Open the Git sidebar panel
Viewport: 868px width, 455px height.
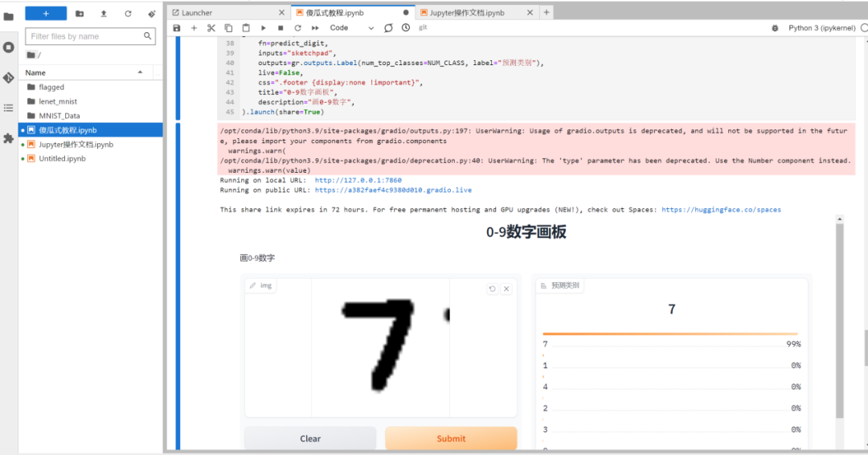pos(8,78)
